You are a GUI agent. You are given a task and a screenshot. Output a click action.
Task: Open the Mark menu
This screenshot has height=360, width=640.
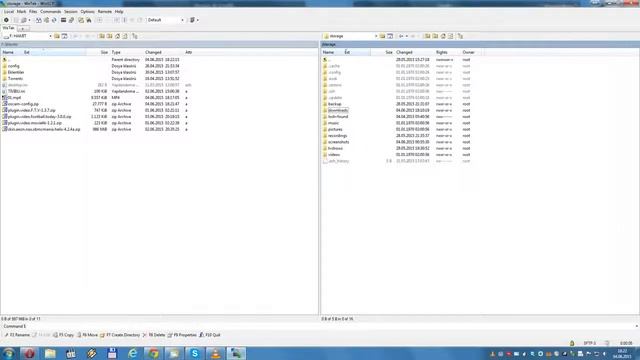[21, 12]
